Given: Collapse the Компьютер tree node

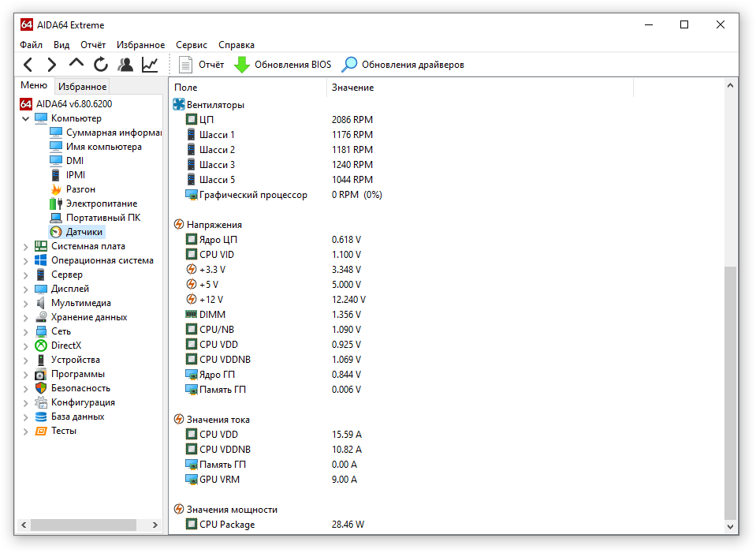Looking at the screenshot, I should click(x=25, y=118).
